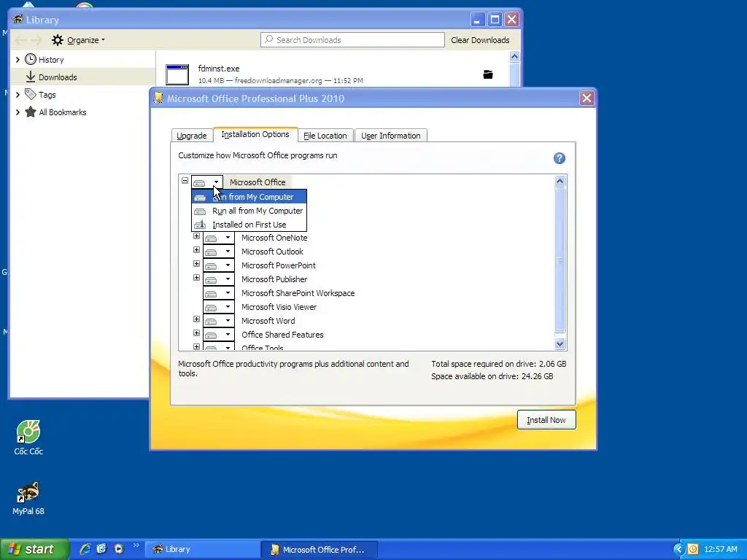Expand the Microsoft OneNote tree node
Screen dimensions: 747x560
click(x=196, y=236)
